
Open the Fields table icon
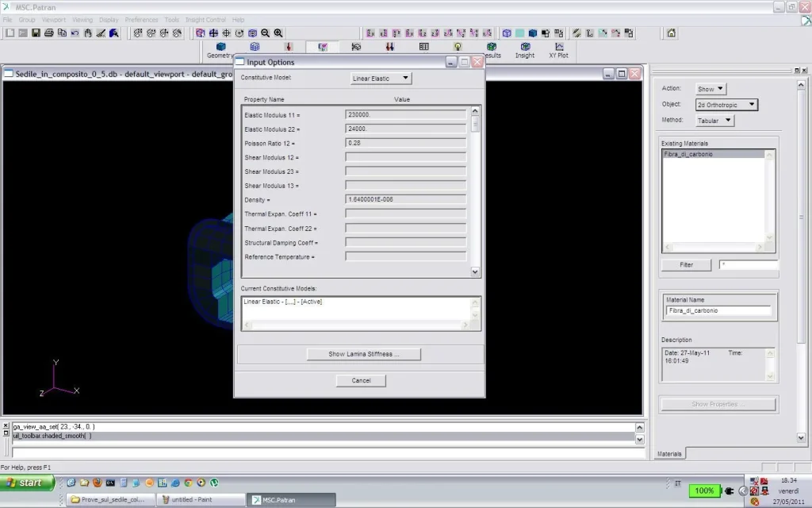(x=424, y=47)
